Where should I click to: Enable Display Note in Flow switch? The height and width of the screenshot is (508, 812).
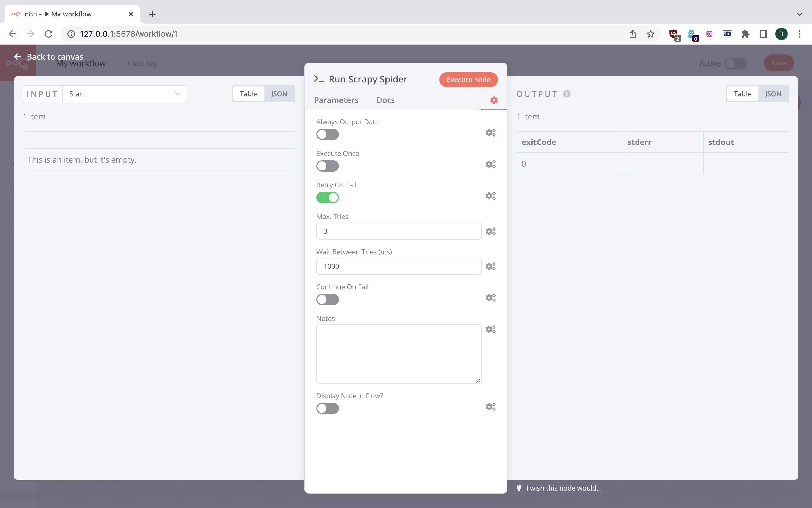coord(328,409)
